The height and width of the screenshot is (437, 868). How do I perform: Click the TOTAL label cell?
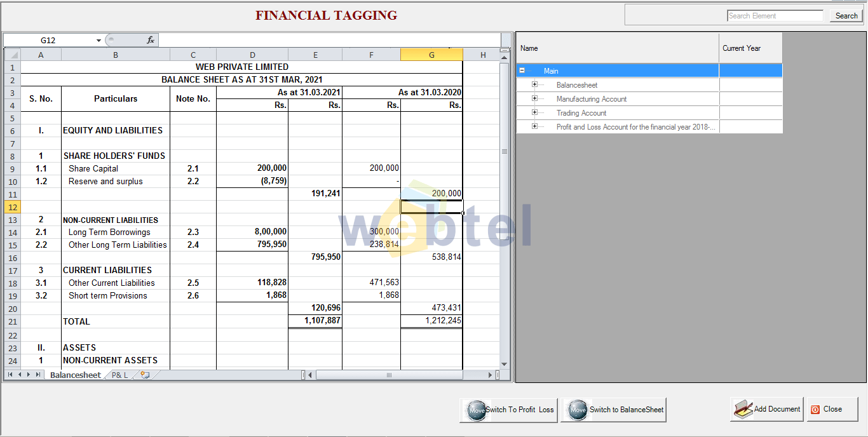(x=116, y=321)
